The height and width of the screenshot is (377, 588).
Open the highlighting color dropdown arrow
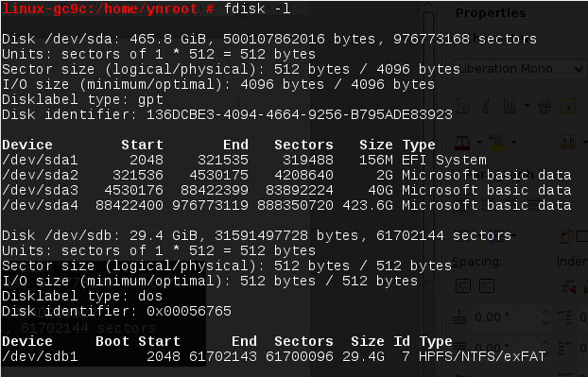coord(513,142)
